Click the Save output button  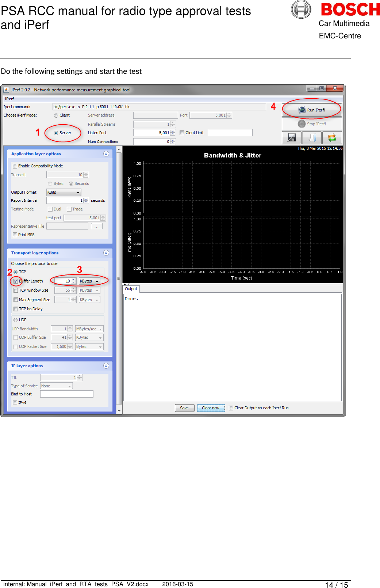184,408
